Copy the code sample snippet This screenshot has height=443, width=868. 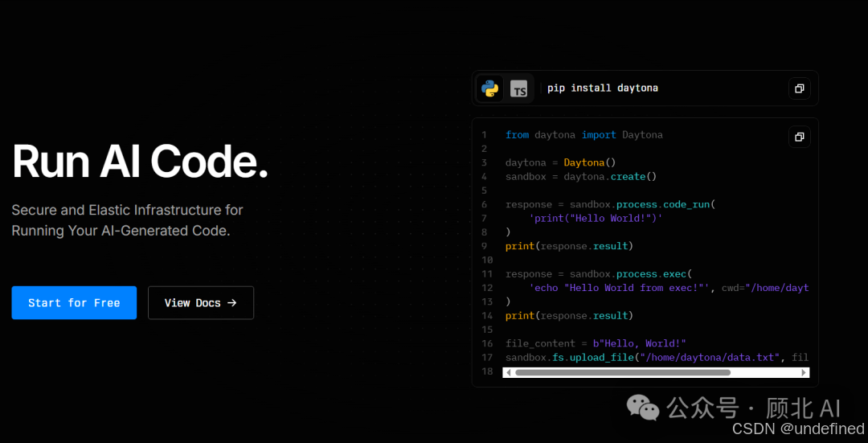800,137
